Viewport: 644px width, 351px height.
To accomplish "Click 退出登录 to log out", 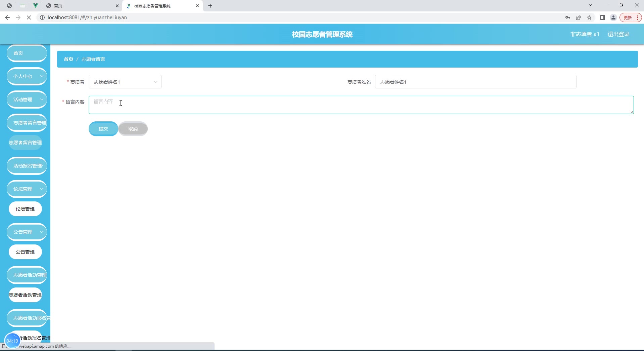I will tap(618, 34).
